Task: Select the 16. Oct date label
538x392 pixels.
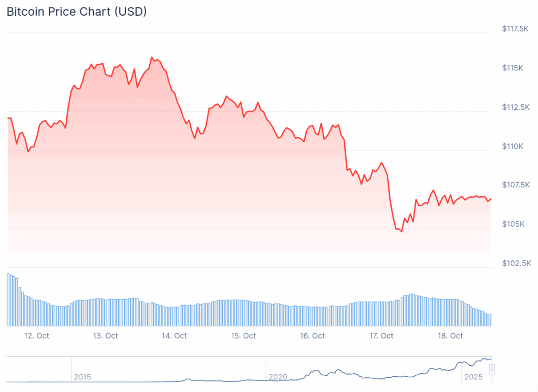Action: (x=312, y=336)
